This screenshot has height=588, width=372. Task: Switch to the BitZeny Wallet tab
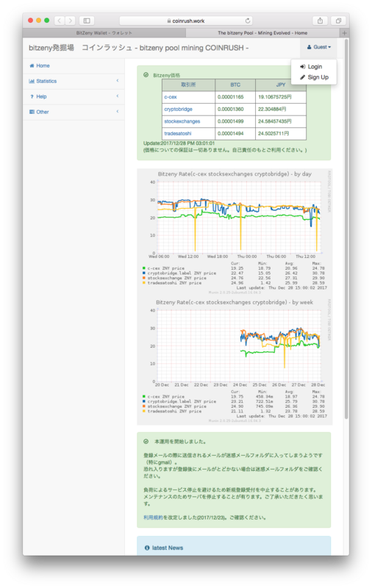104,33
